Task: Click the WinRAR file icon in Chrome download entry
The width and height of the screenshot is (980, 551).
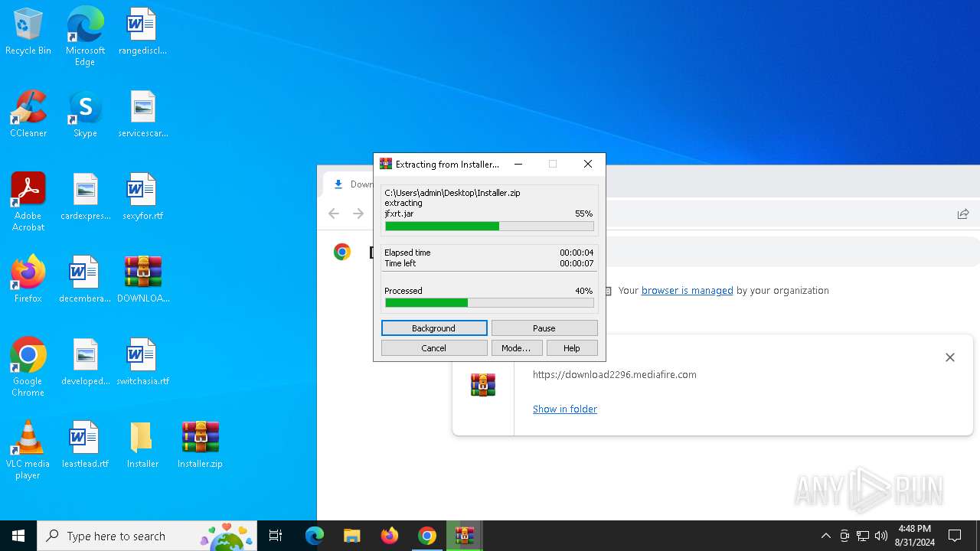Action: (483, 385)
